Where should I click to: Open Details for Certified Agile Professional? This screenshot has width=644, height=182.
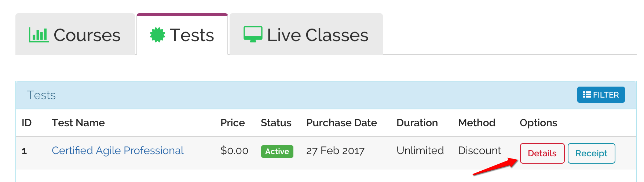click(542, 153)
